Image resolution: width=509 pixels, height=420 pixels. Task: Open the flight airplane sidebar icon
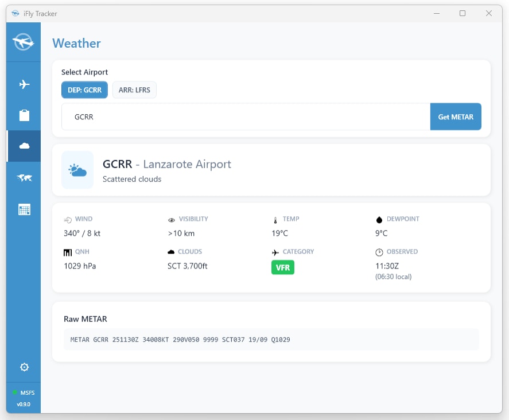tap(24, 84)
